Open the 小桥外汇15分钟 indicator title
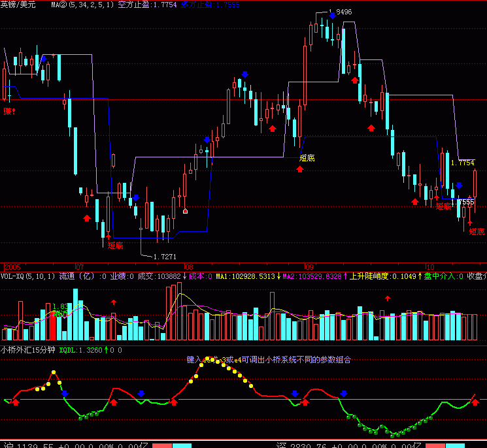Image resolution: width=487 pixels, height=448 pixels. point(28,349)
